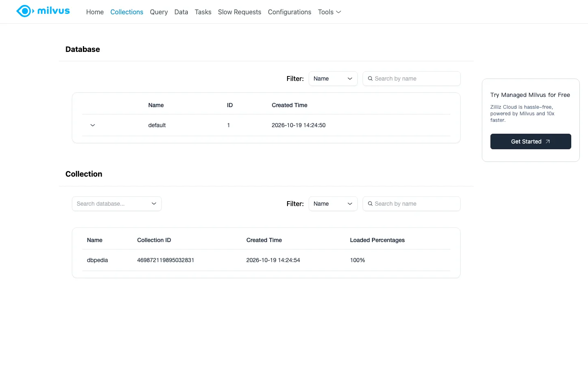
Task: Click the dbpedia collection name
Action: (97, 260)
